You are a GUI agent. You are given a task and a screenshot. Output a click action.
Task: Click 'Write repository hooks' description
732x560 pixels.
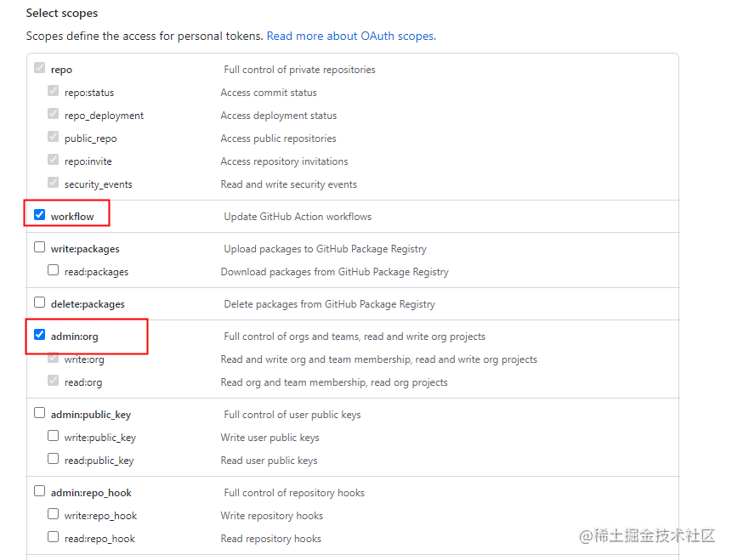[272, 516]
